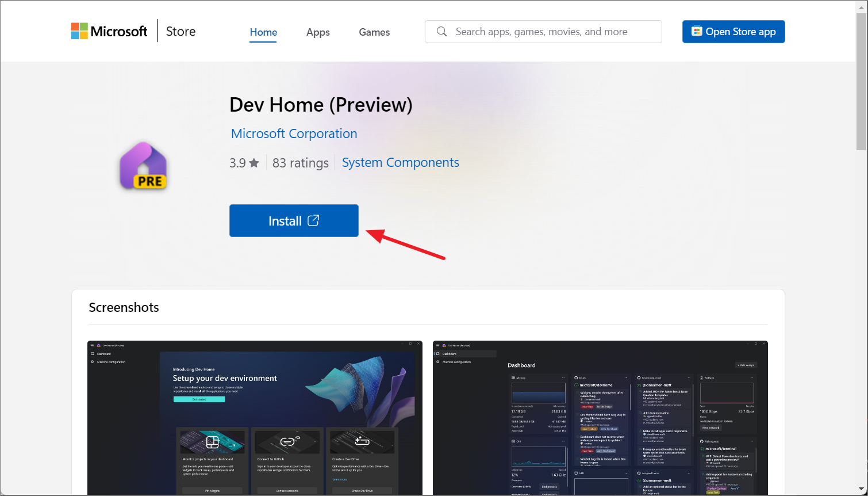Click the star icon beside the 3.9 rating
Viewport: 868px width, 496px height.
tap(255, 162)
